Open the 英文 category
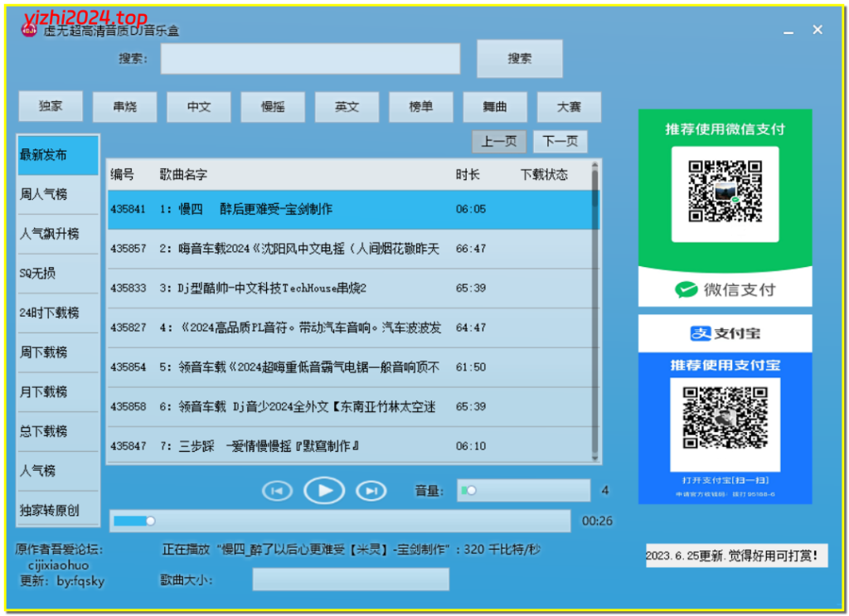The width and height of the screenshot is (849, 616). click(x=347, y=107)
